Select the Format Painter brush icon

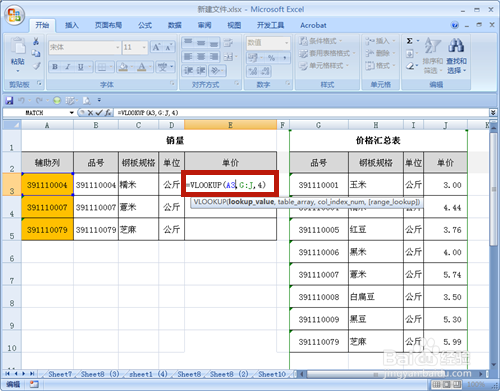(37, 66)
